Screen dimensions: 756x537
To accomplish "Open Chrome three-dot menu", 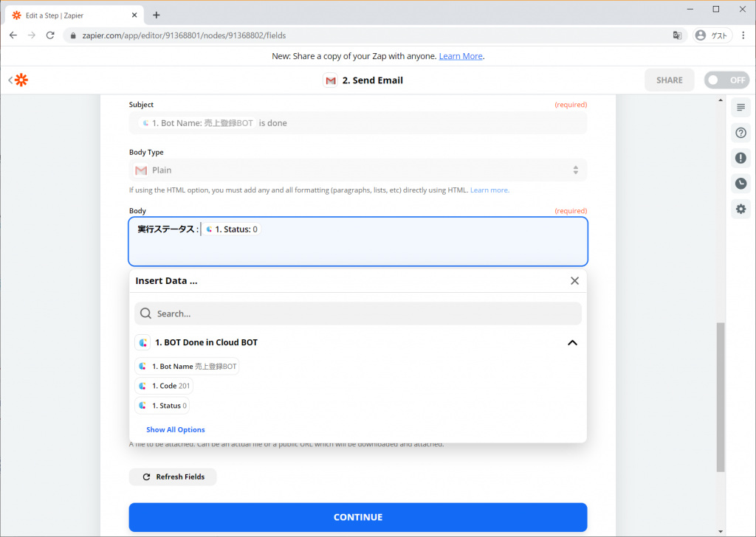I will point(743,35).
